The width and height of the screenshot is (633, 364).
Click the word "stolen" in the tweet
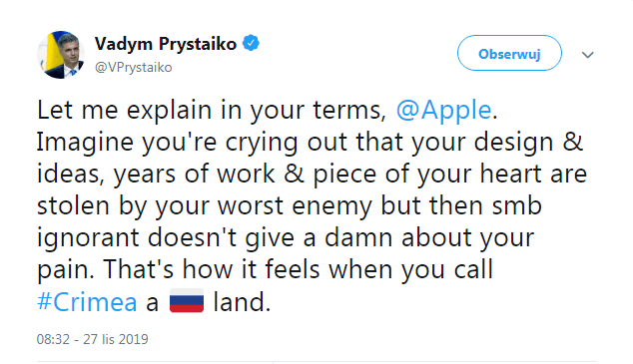(73, 205)
